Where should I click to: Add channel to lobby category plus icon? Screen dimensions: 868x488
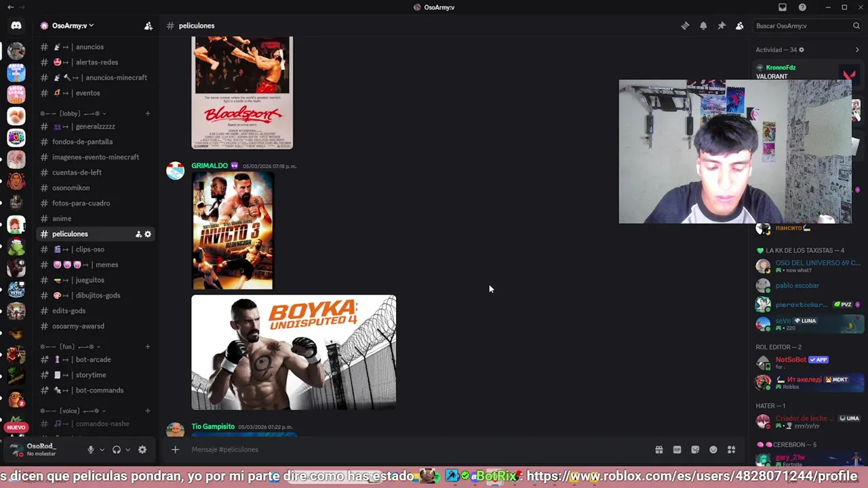pos(148,113)
